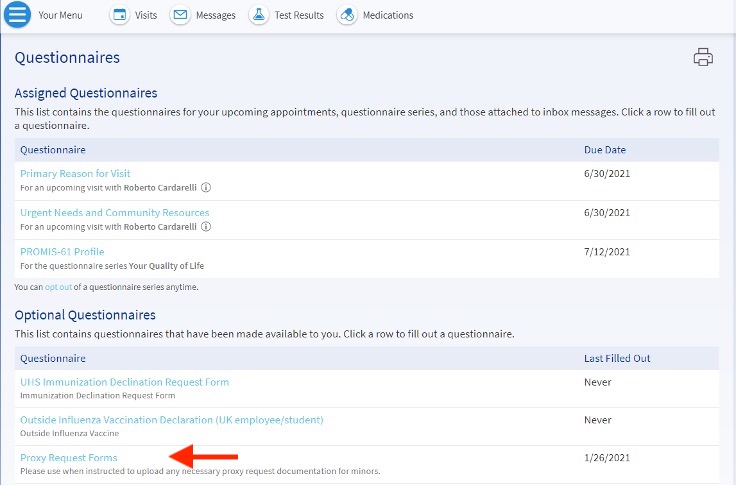Open the Your Menu hamburger icon
Image resolution: width=736 pixels, height=486 pixels.
click(x=17, y=15)
